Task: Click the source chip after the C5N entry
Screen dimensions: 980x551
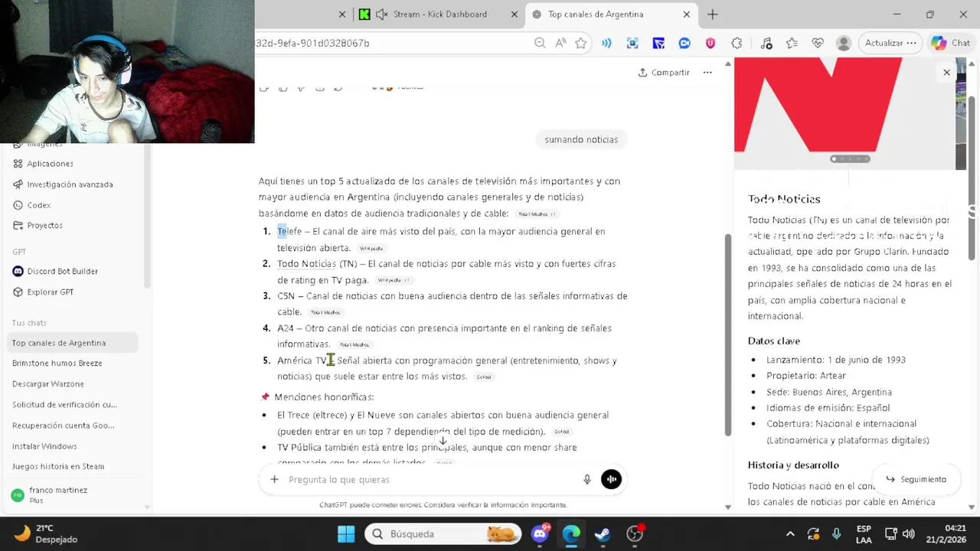Action: (x=325, y=312)
